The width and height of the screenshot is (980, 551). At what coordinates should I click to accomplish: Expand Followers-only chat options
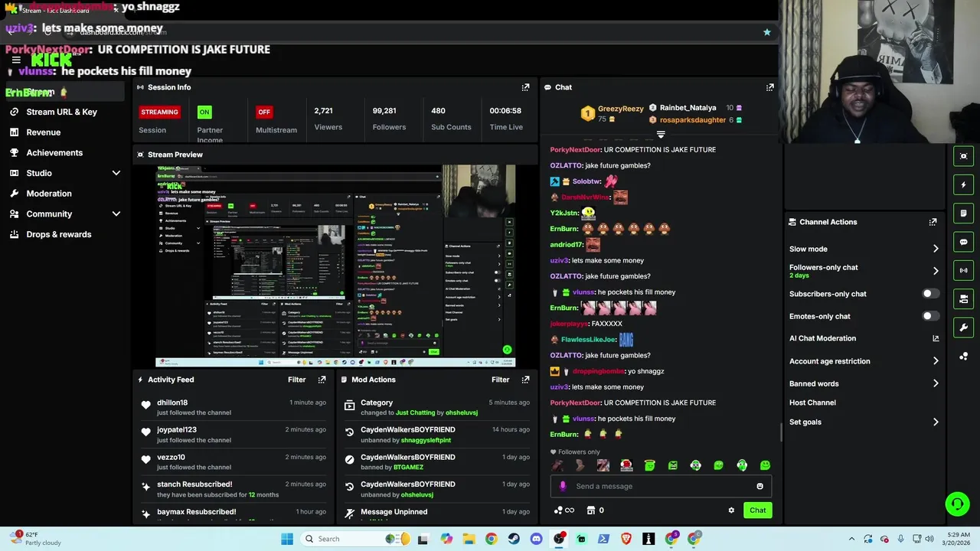point(936,271)
